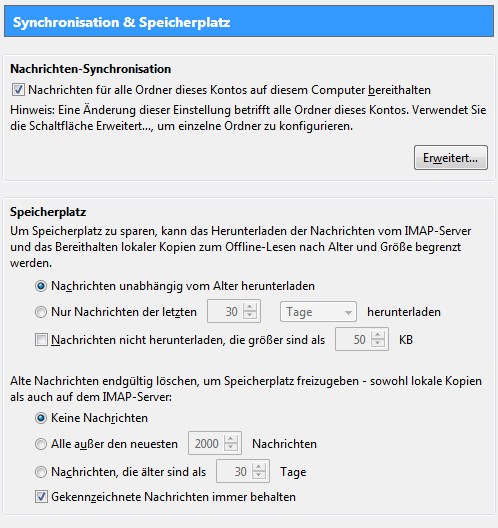Click the Synchronisation & Speicherplatz header

pos(249,22)
